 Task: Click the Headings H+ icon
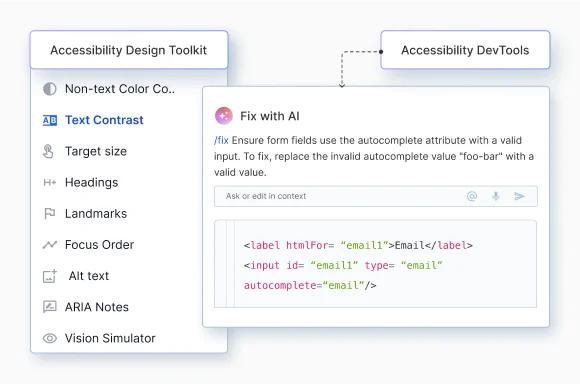click(x=50, y=182)
